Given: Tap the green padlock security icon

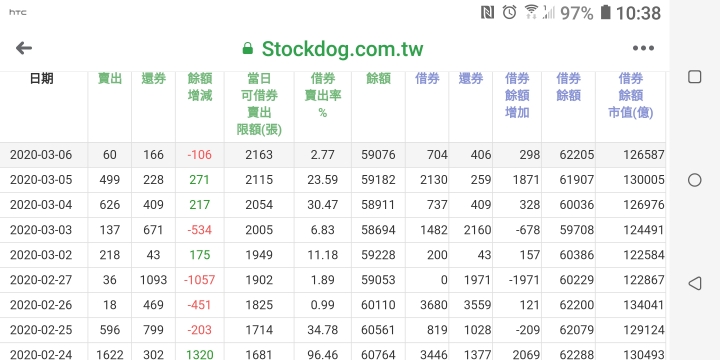Looking at the screenshot, I should [x=248, y=48].
